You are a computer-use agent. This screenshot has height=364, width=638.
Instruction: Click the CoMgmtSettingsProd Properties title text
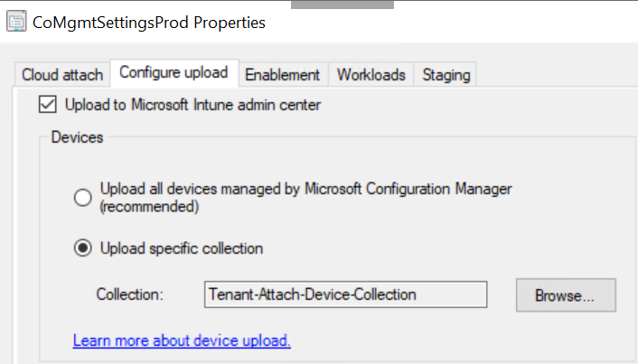point(148,23)
